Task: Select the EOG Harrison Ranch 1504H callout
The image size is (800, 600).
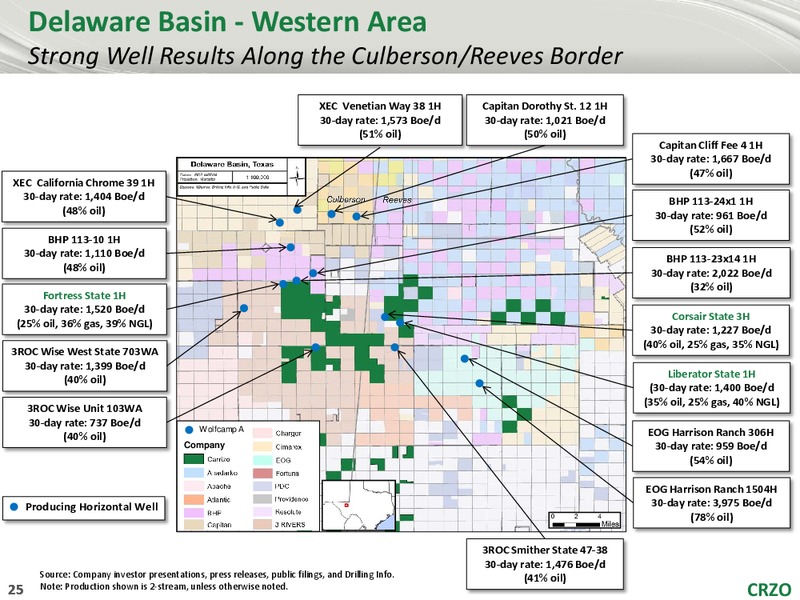Action: [711, 503]
